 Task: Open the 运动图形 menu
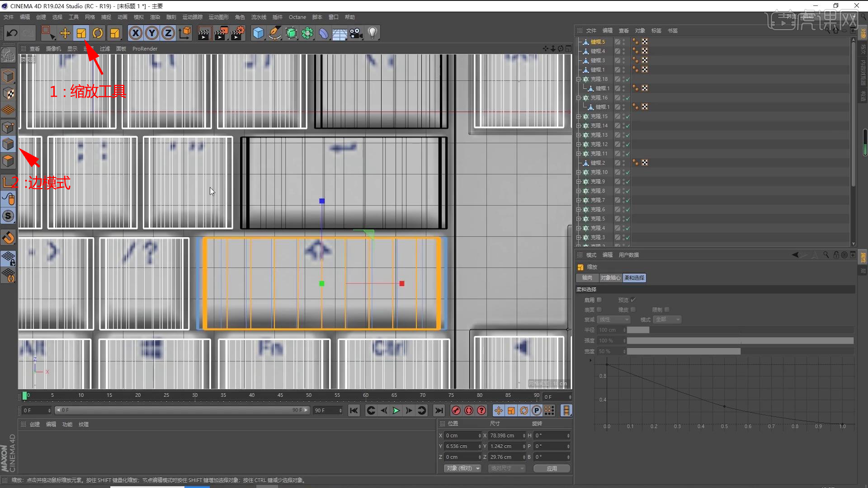click(x=218, y=17)
